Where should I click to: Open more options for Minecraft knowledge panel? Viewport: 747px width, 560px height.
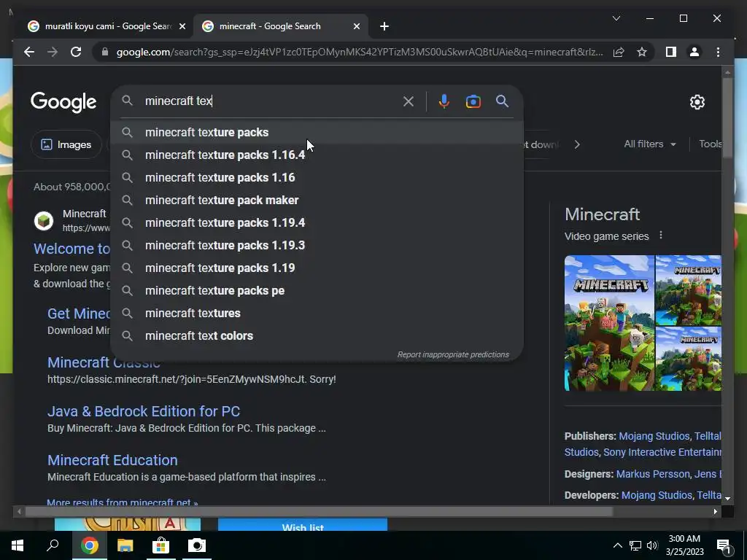point(661,236)
